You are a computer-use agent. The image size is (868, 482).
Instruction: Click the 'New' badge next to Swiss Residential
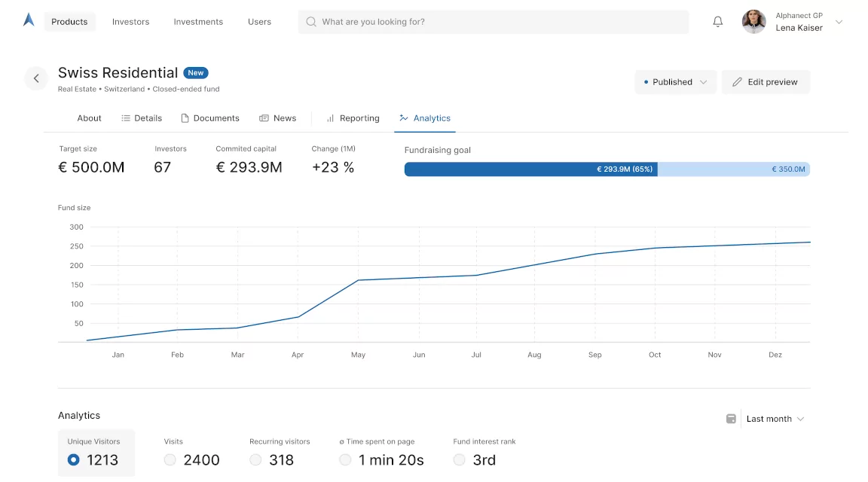point(195,72)
